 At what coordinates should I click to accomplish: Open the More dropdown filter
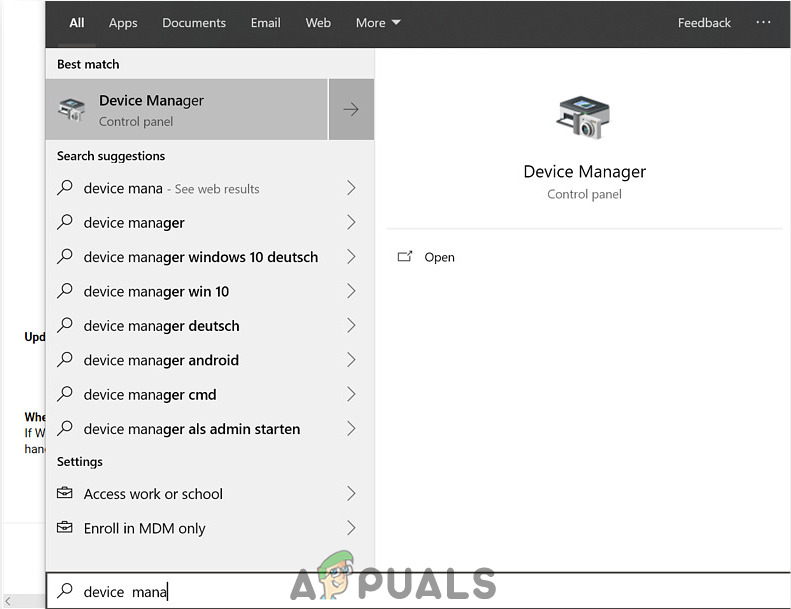click(x=378, y=23)
